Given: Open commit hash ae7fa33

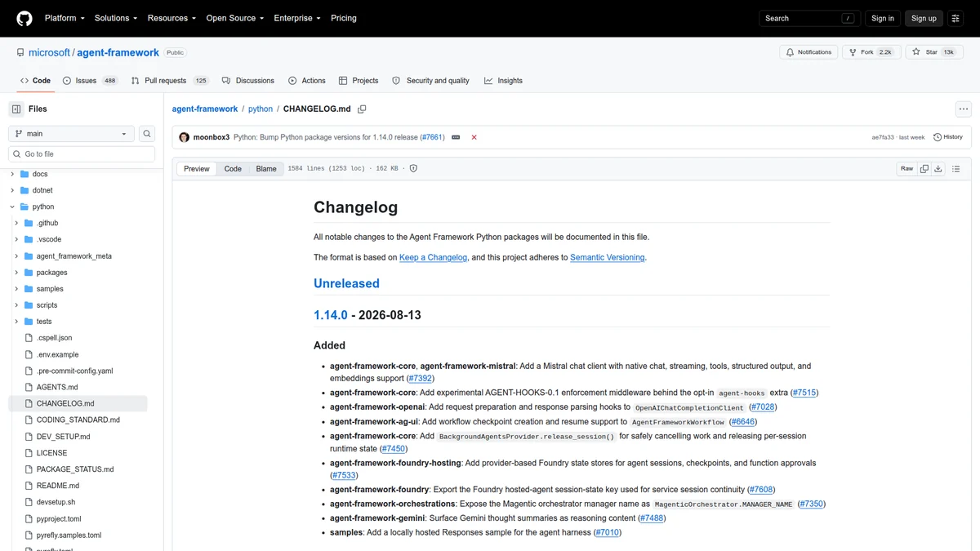Looking at the screenshot, I should click(x=883, y=137).
